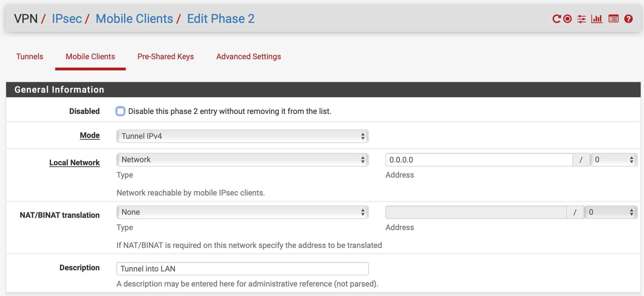
Task: Click the Mobile Clients breadcrumb link
Action: (134, 19)
